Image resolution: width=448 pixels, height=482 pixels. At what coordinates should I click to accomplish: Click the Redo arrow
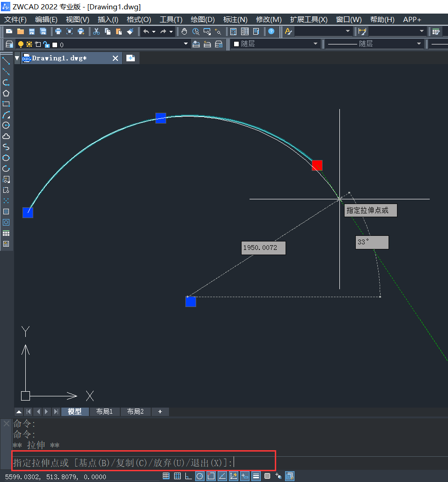[x=163, y=31]
